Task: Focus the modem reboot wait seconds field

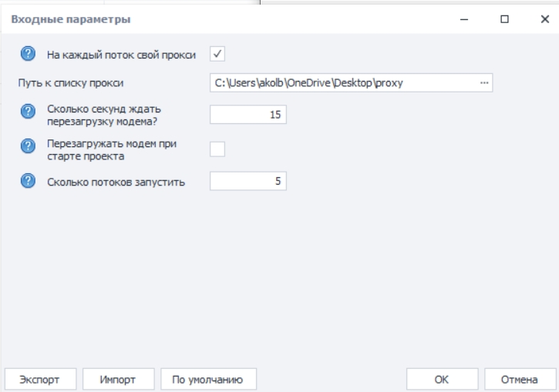Action: (x=248, y=115)
